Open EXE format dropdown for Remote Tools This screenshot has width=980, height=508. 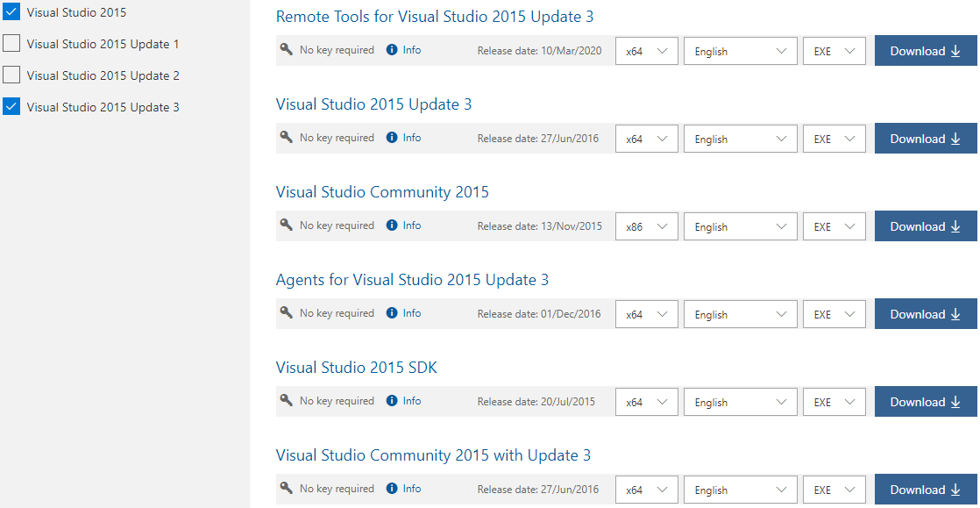coord(834,51)
